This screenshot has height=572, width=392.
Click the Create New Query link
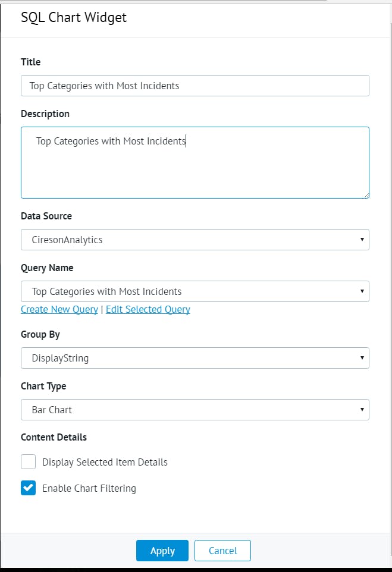[59, 309]
